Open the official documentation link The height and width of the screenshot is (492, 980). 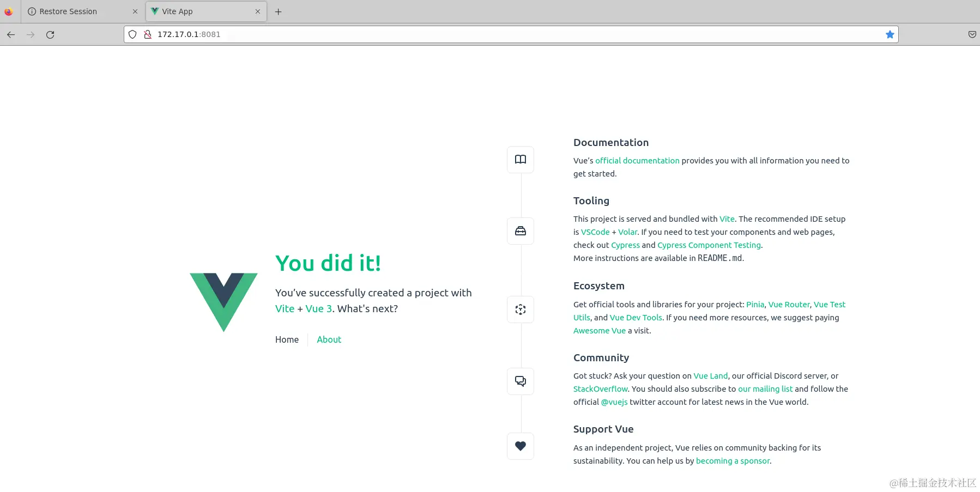[637, 161]
